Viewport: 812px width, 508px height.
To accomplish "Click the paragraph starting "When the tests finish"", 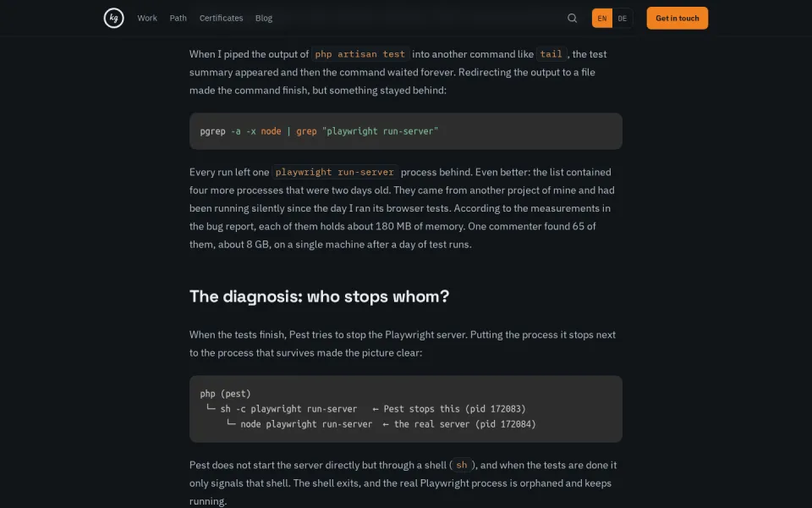I will point(403,344).
